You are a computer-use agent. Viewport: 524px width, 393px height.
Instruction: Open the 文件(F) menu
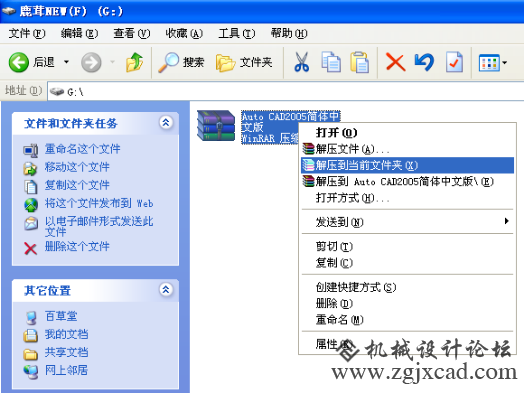click(27, 33)
